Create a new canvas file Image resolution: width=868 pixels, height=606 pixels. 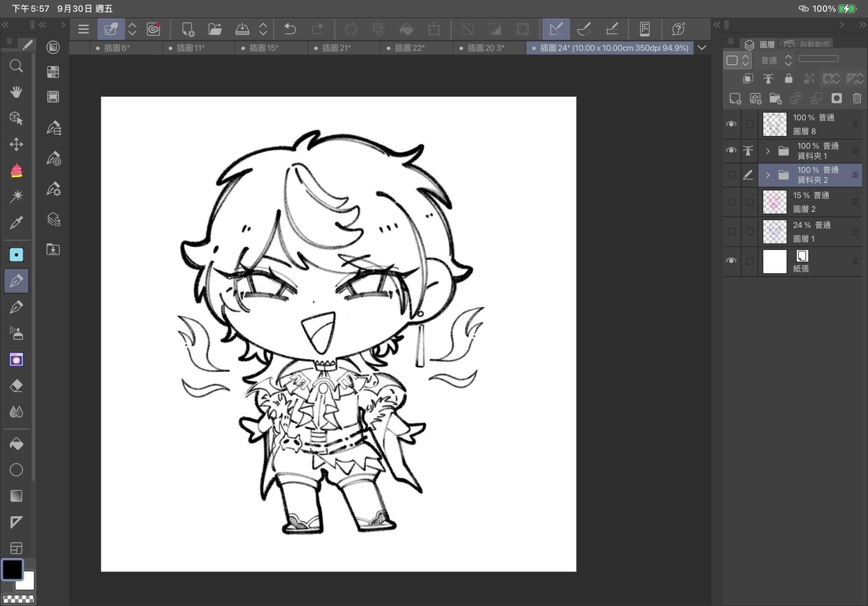point(188,29)
